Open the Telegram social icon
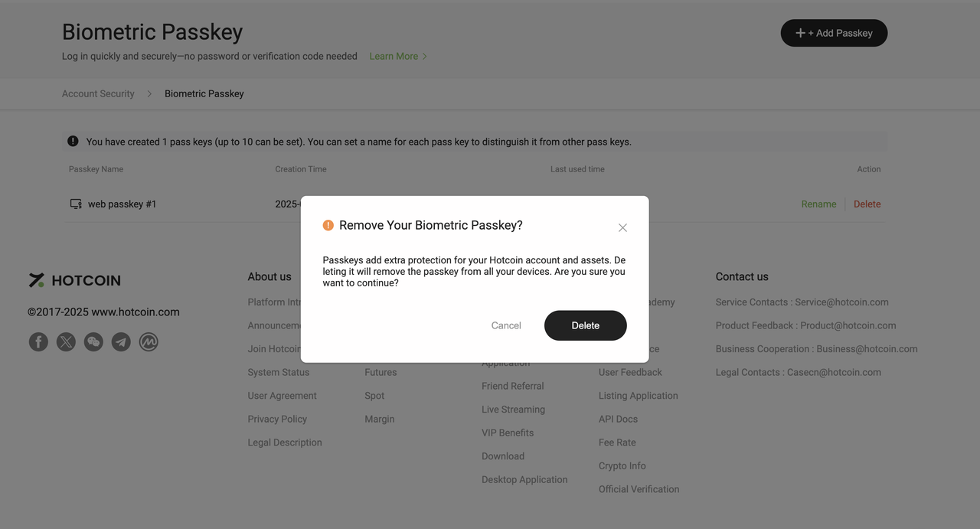 (121, 341)
